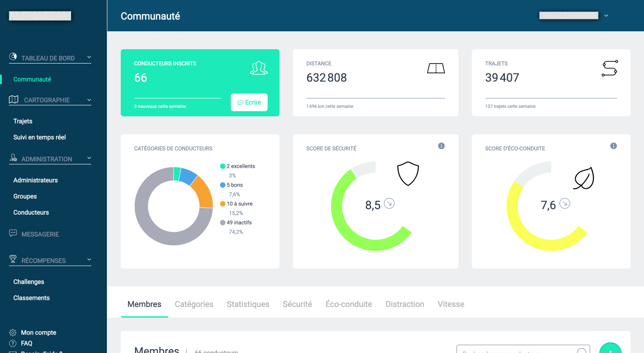Viewport: 644px width, 353px height.
Task: Collapse the Cartographie sidebar section
Action: click(89, 100)
